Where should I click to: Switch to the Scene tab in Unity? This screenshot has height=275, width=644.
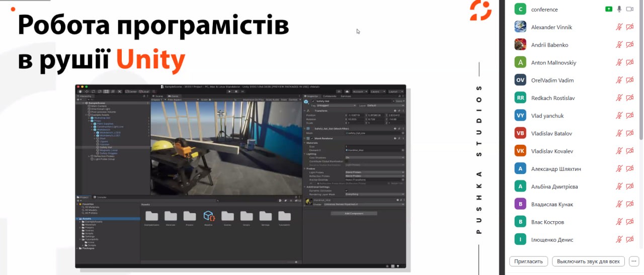157,96
